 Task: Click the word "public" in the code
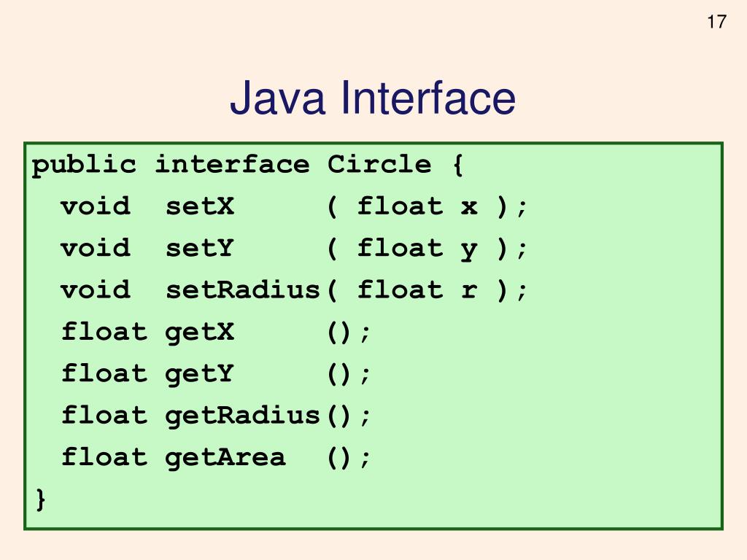coord(84,165)
